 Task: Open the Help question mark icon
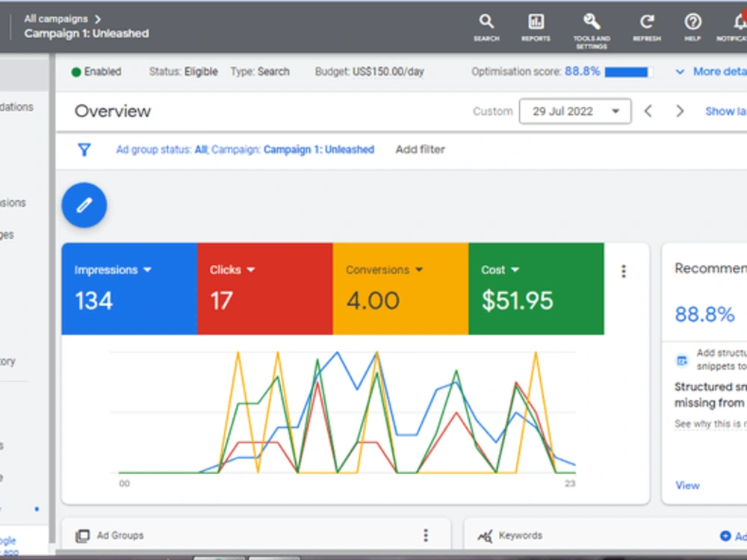[692, 22]
